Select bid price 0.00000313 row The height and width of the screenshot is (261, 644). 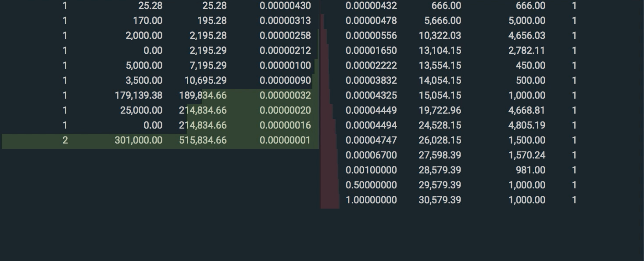[285, 21]
